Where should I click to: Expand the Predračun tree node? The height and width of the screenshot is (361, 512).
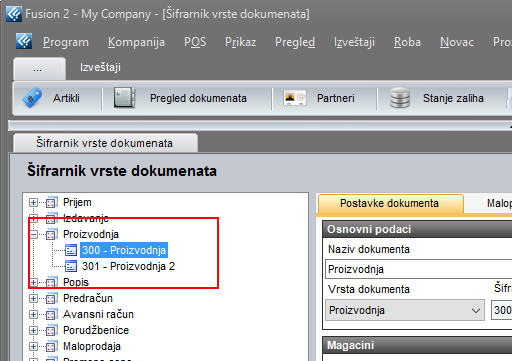click(33, 298)
